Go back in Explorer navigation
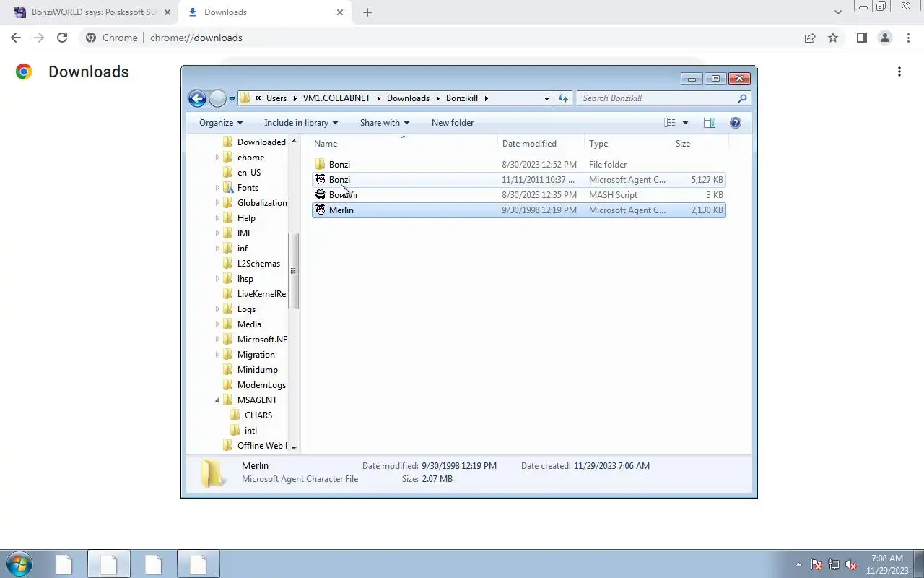This screenshot has height=578, width=924. [197, 98]
